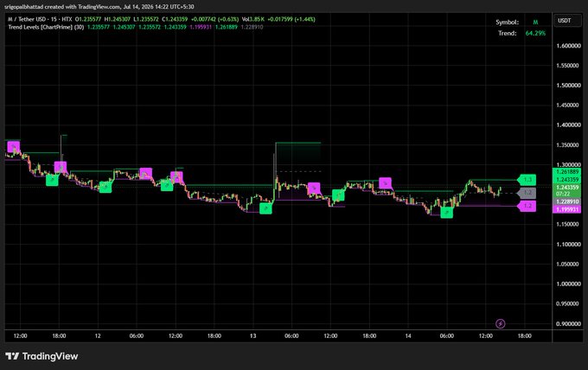Click the current price label with 07:22 countdown
The width and height of the screenshot is (588, 370).
click(567, 190)
